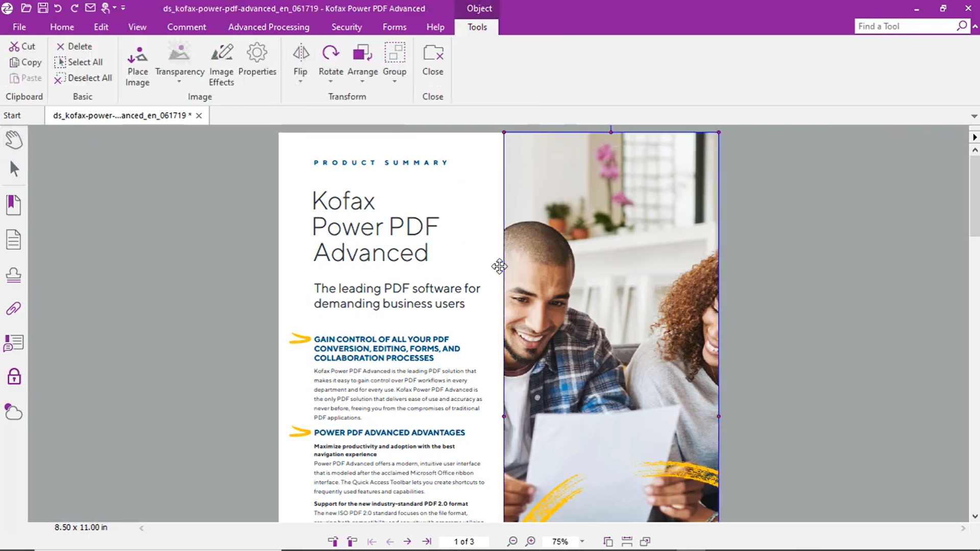Save the document with the disk icon
The image size is (980, 551).
(42, 8)
